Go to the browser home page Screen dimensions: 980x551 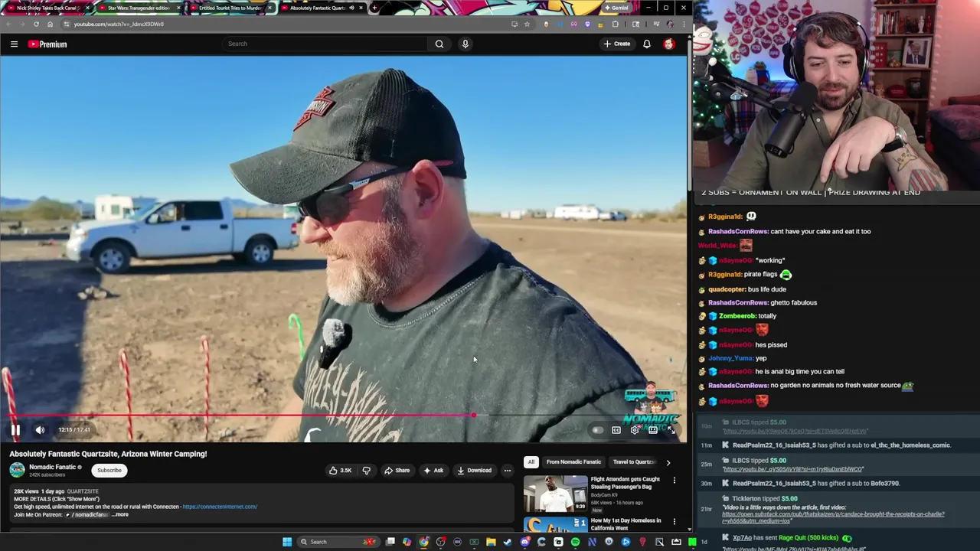[50, 24]
